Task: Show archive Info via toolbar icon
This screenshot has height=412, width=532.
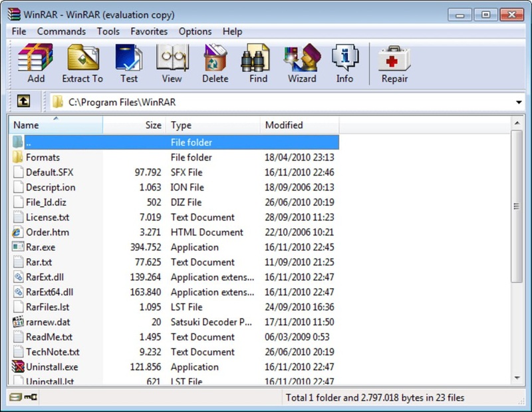Action: coord(344,59)
